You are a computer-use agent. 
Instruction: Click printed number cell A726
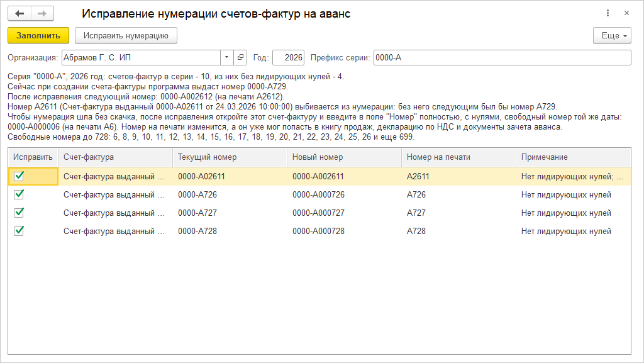tap(458, 194)
